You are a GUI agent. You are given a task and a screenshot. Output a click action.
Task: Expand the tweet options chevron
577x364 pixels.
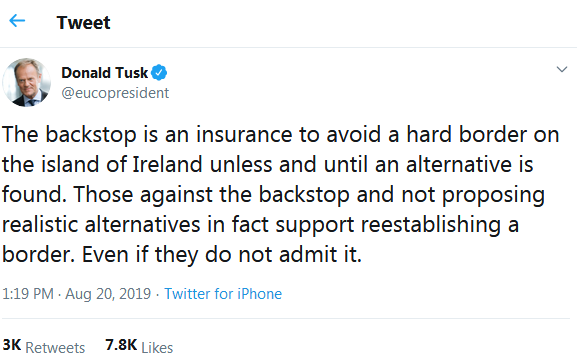(x=562, y=69)
